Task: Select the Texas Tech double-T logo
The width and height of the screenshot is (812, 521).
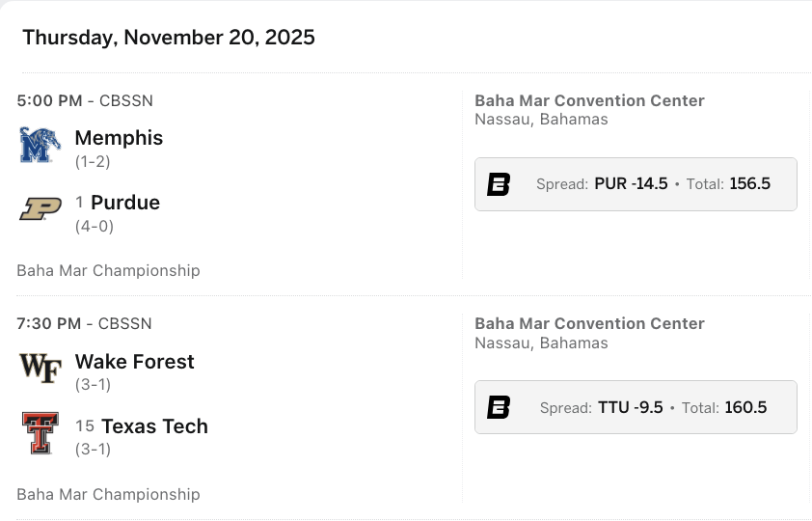Action: [x=41, y=433]
